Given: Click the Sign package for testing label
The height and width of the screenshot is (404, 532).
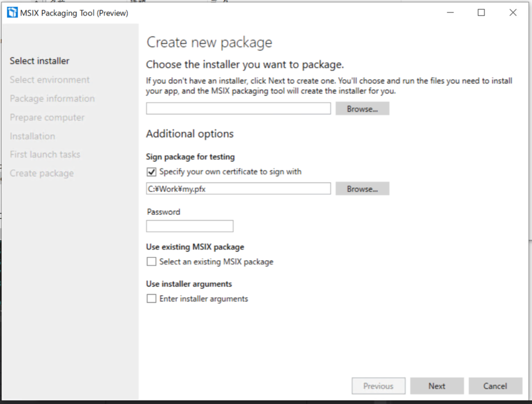Looking at the screenshot, I should [x=190, y=157].
